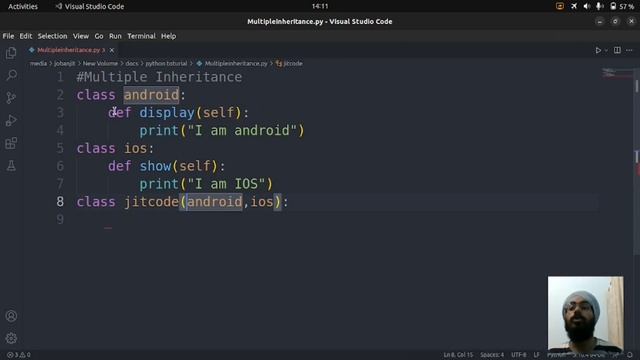Screen dimensions: 640x360
Task: Open the Run and Debug view
Action: 11,120
